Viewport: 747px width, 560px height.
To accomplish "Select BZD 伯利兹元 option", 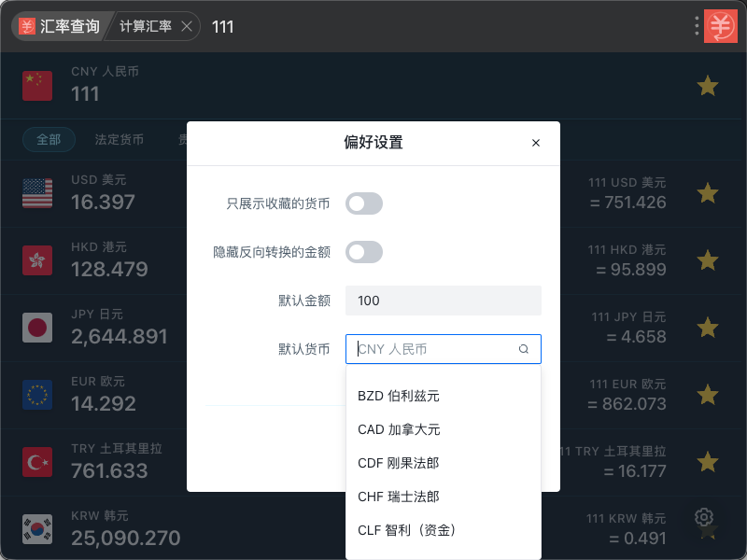I will click(x=443, y=396).
